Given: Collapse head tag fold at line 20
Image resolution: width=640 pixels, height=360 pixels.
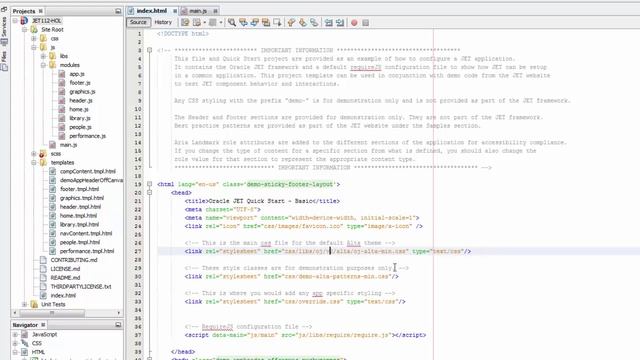Looking at the screenshot, I should [150, 193].
